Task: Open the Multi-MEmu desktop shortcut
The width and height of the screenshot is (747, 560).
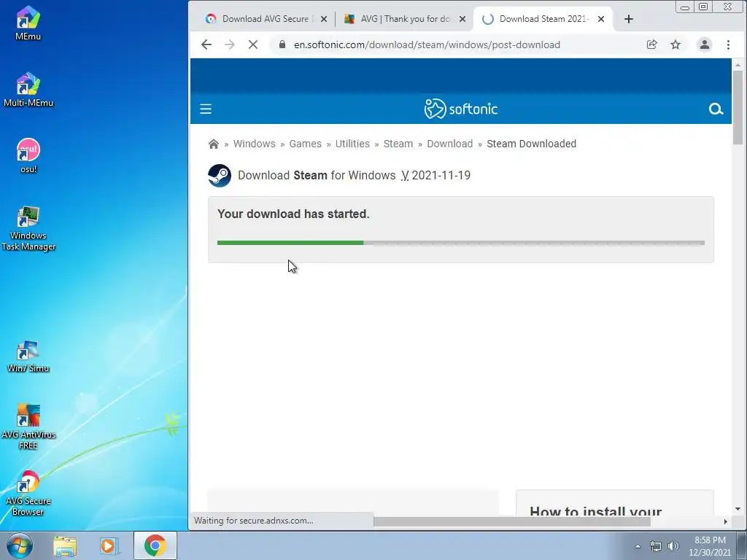Action: click(28, 90)
